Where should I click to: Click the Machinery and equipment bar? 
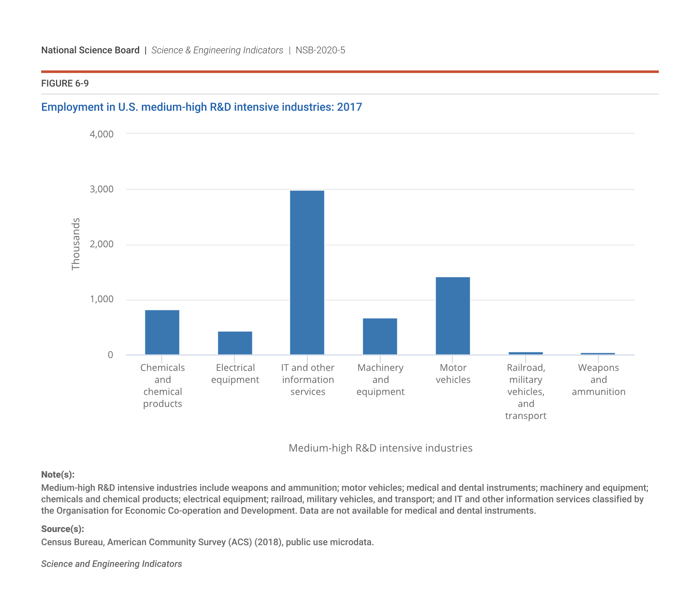point(380,336)
